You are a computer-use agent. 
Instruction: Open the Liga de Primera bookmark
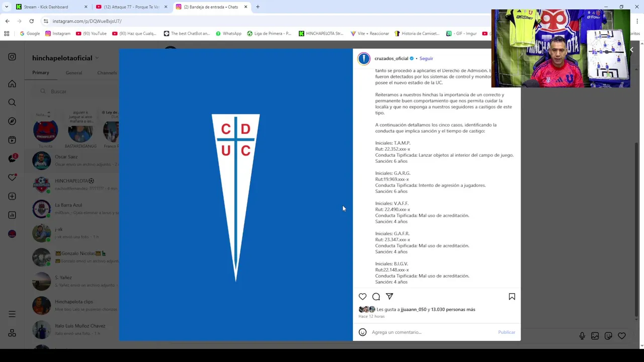(269, 34)
